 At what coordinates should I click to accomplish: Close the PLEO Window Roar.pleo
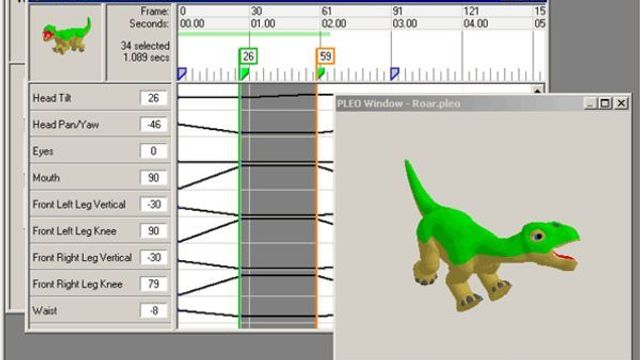[621, 103]
